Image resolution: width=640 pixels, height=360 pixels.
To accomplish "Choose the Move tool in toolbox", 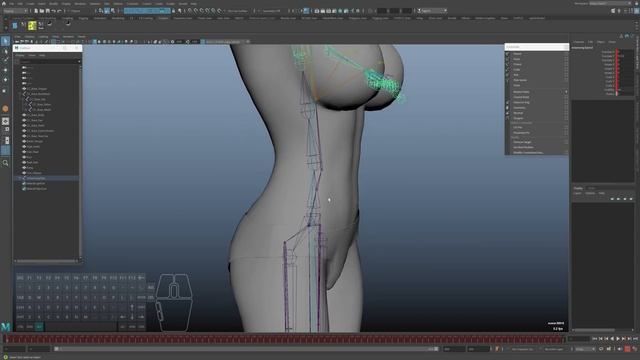I will [x=5, y=70].
